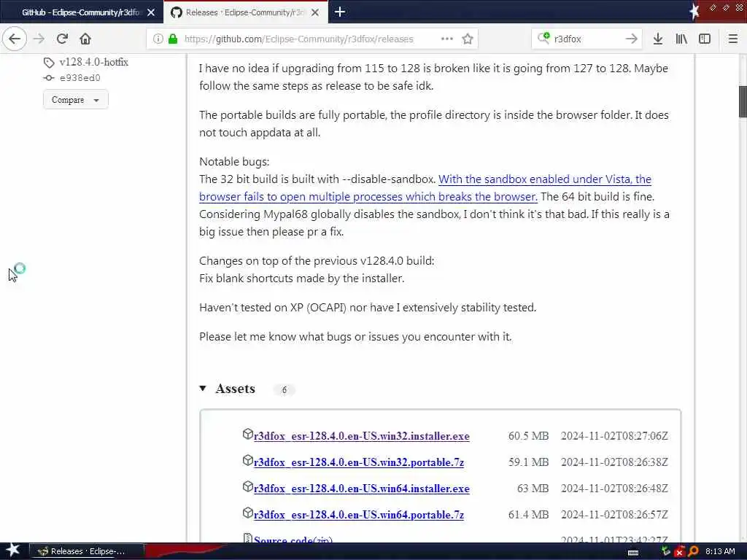This screenshot has width=747, height=560.
Task: Click the 8:13 AM system clock
Action: pos(720,551)
